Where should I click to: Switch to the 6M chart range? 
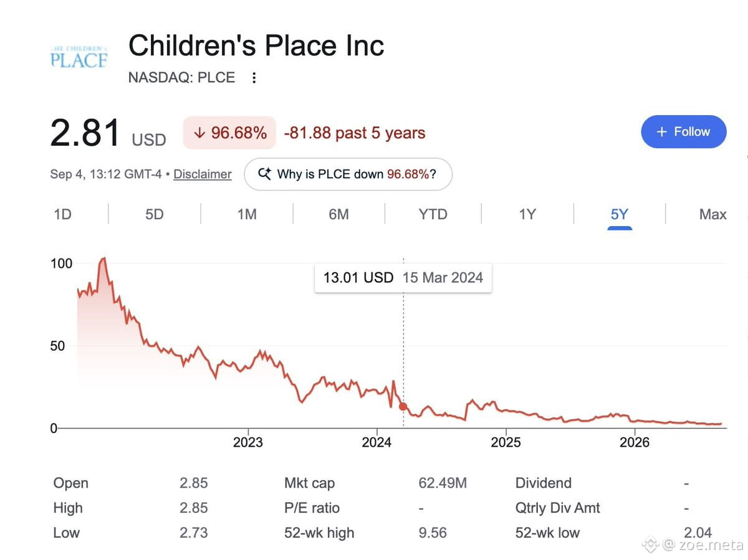click(338, 214)
